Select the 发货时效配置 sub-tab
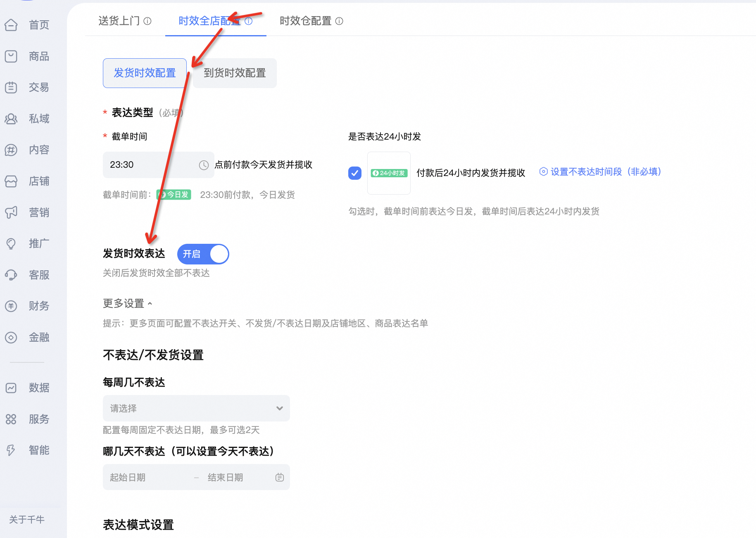Image resolution: width=756 pixels, height=538 pixels. 145,73
